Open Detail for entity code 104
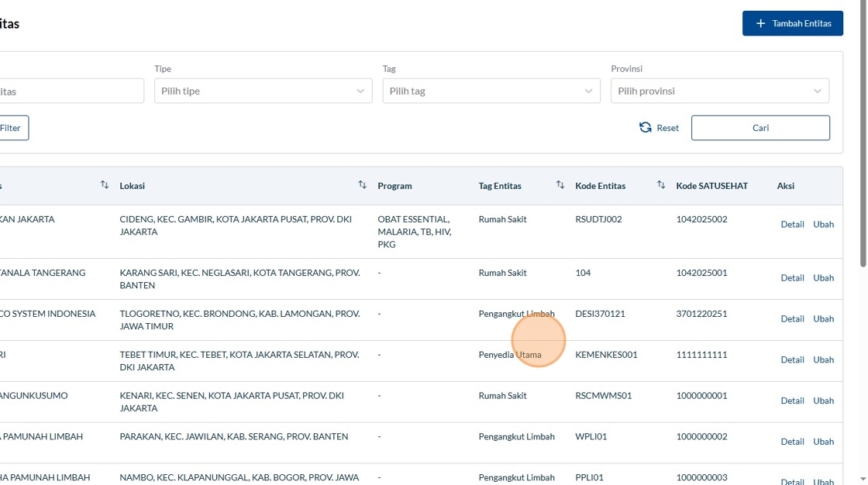The width and height of the screenshot is (868, 485). (792, 278)
